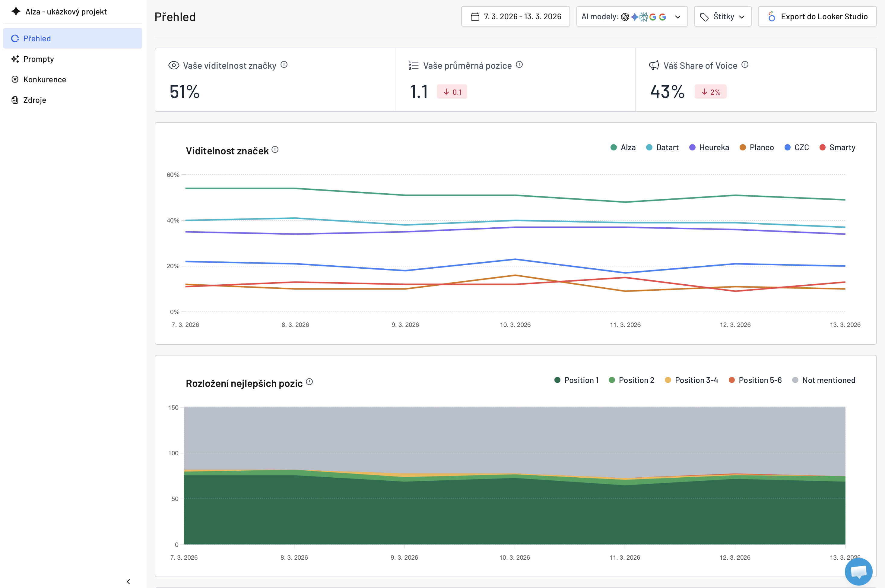Go to Prompty in the sidebar
This screenshot has height=588, width=885.
point(38,59)
